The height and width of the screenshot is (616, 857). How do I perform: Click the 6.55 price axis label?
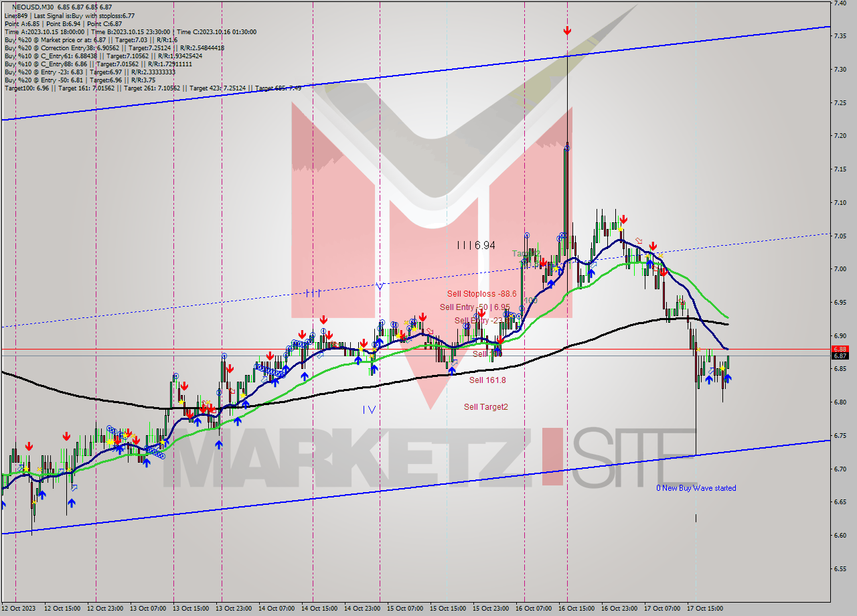[x=840, y=568]
